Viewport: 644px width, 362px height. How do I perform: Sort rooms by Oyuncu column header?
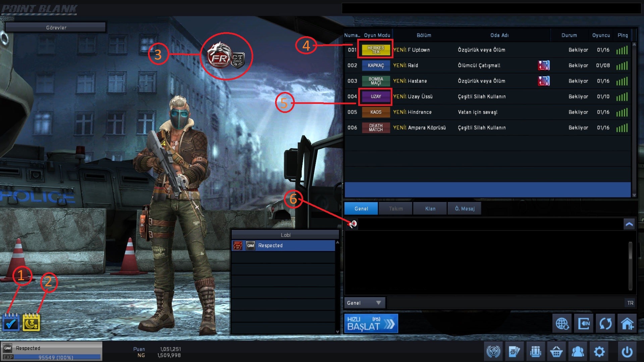601,35
